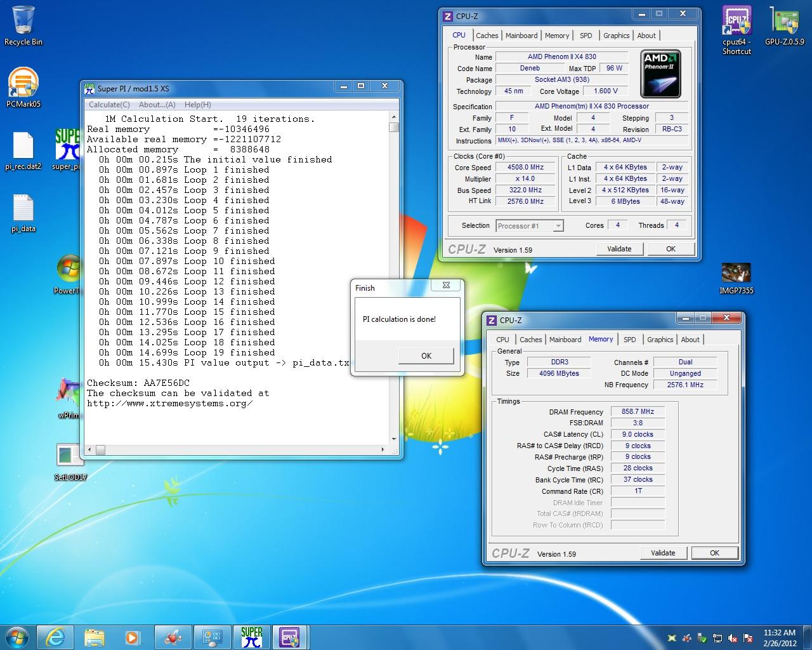Viewport: 812px width, 650px height.
Task: Select the pi_data file on desktop
Action: 23,213
